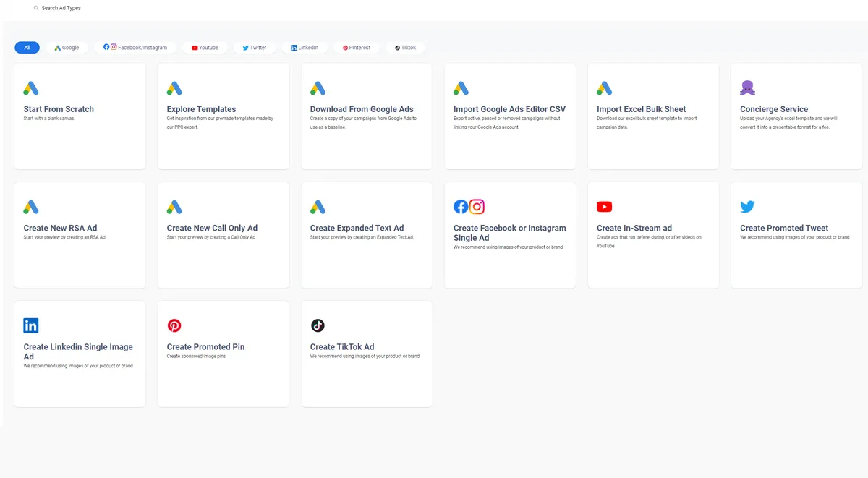Open Import Google Ads Editor CSV title
Image resolution: width=868 pixels, height=478 pixels.
tap(509, 109)
